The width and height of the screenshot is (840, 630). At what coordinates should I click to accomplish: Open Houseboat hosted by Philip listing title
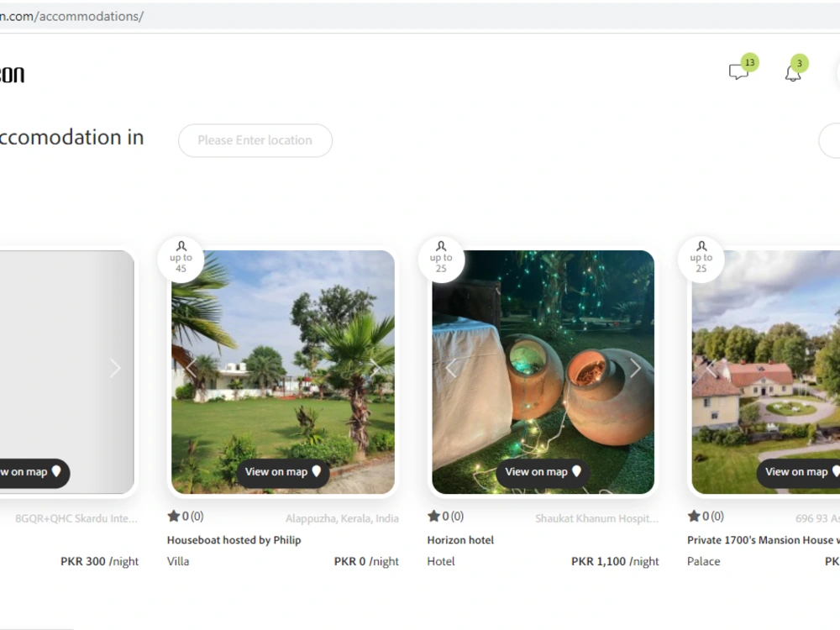(x=234, y=540)
